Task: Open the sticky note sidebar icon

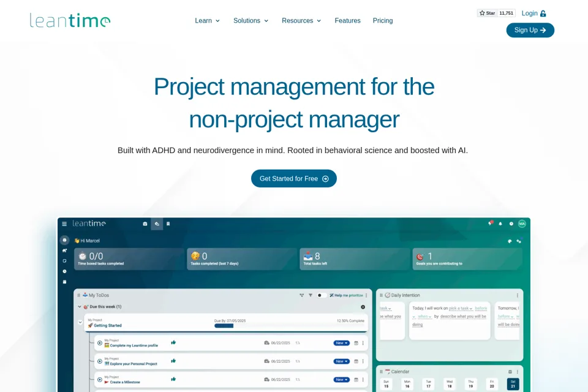Action: pyautogui.click(x=64, y=261)
